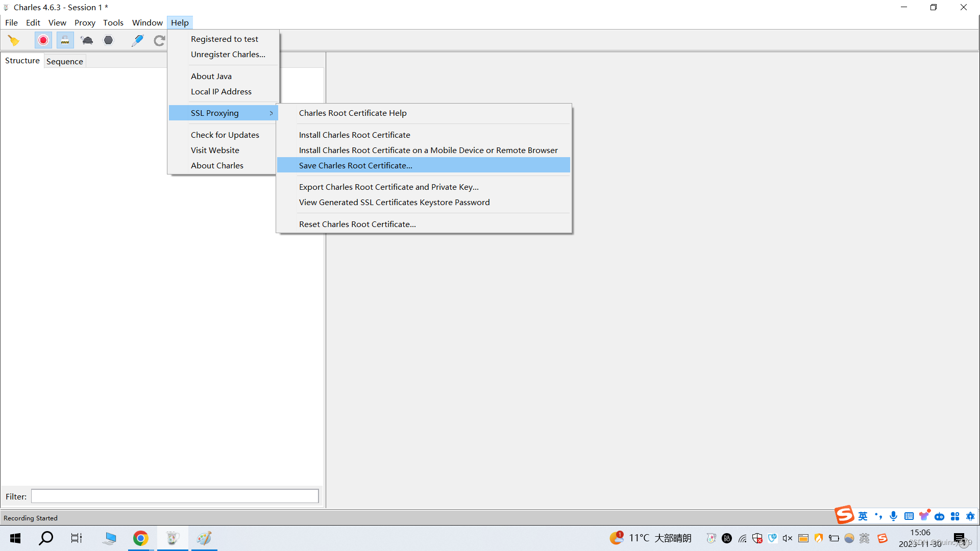The height and width of the screenshot is (551, 980).
Task: Switch to the Sequence tab
Action: tap(64, 61)
